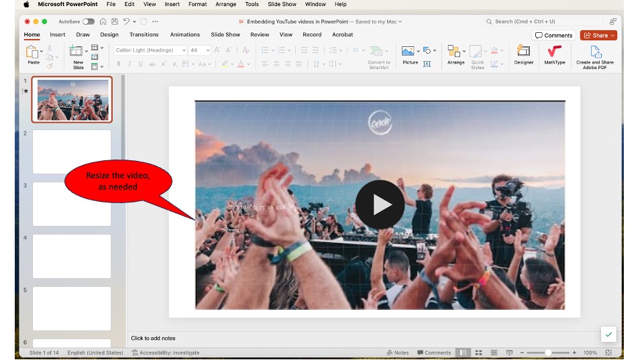Expand the New Slide dropdown arrow
The height and width of the screenshot is (362, 644).
(87, 52)
